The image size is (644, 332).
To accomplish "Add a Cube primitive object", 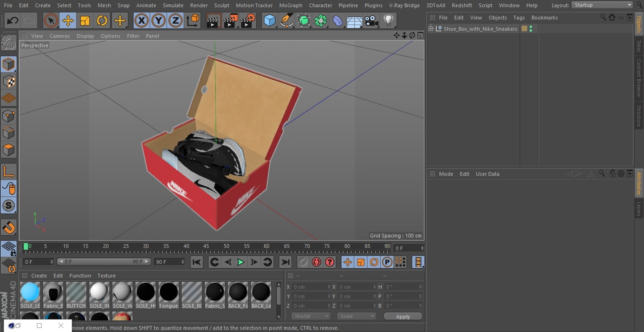I will (270, 21).
